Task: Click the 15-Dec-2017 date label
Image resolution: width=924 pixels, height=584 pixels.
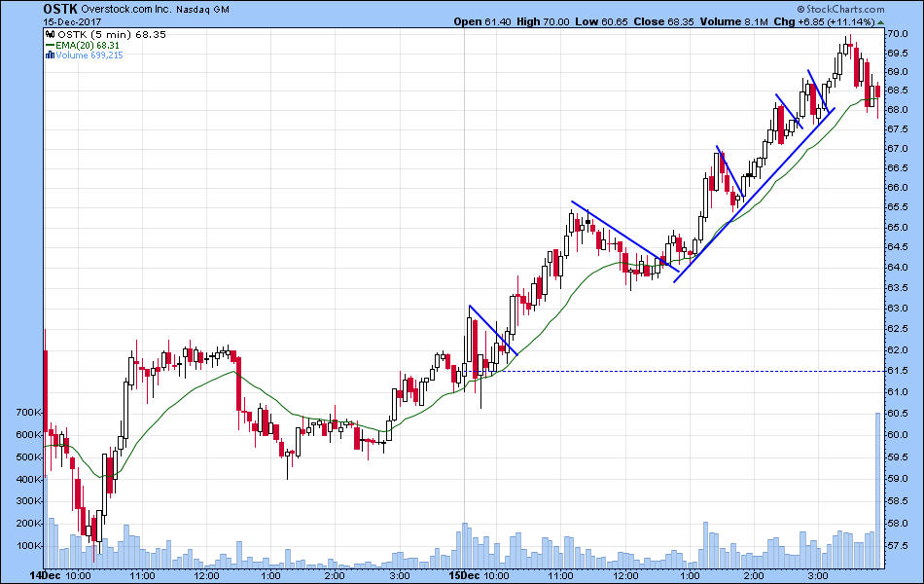Action: tap(72, 21)
